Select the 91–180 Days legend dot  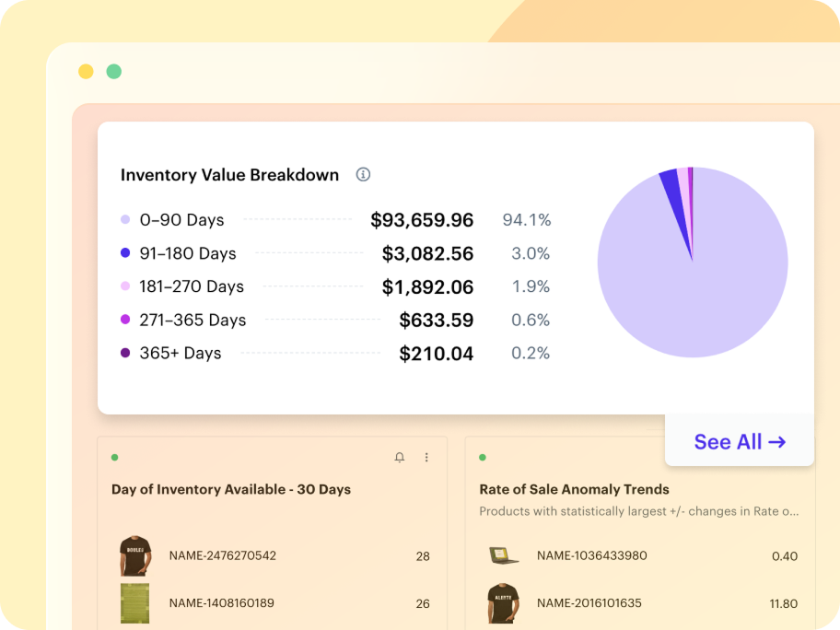(x=125, y=253)
